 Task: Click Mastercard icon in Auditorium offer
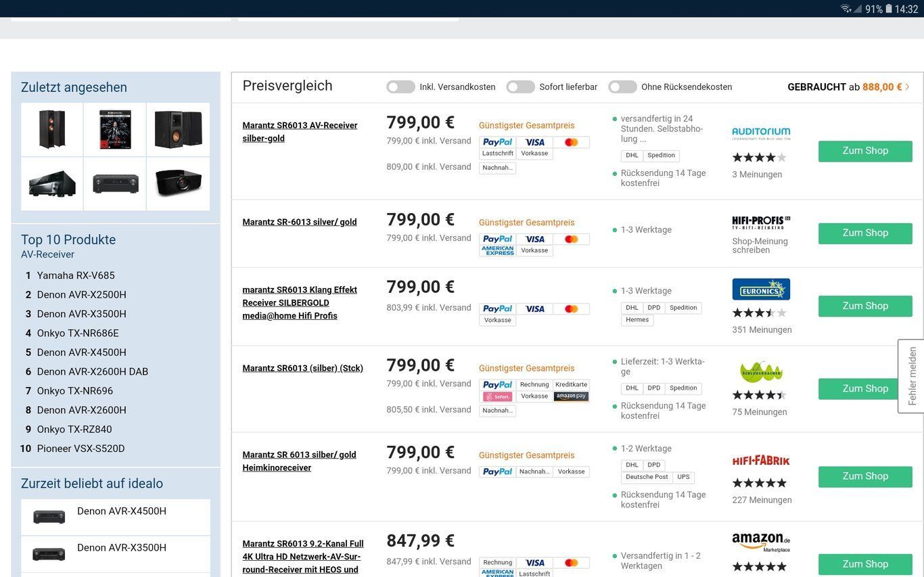[x=571, y=142]
